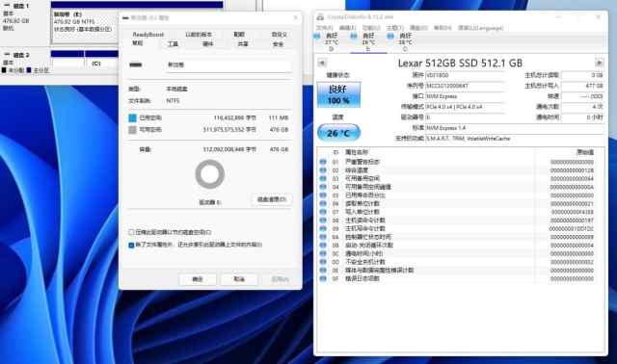Click the drive icon beside volume label field

[136, 65]
